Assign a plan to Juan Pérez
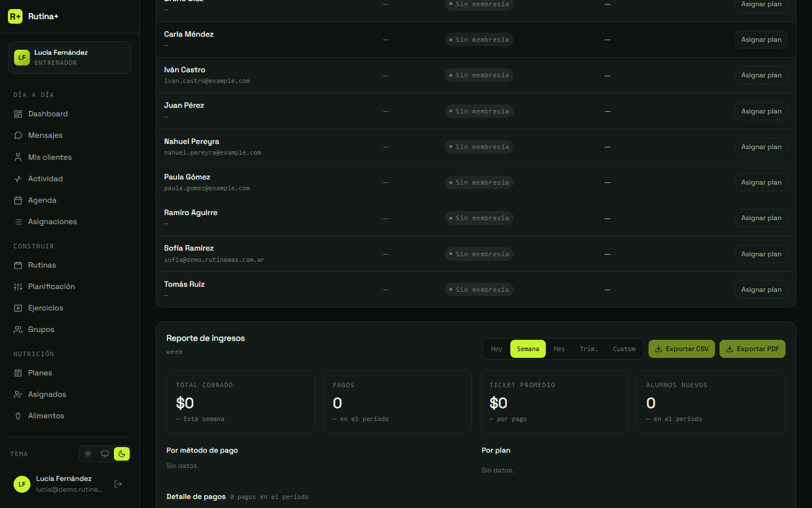 pyautogui.click(x=761, y=111)
